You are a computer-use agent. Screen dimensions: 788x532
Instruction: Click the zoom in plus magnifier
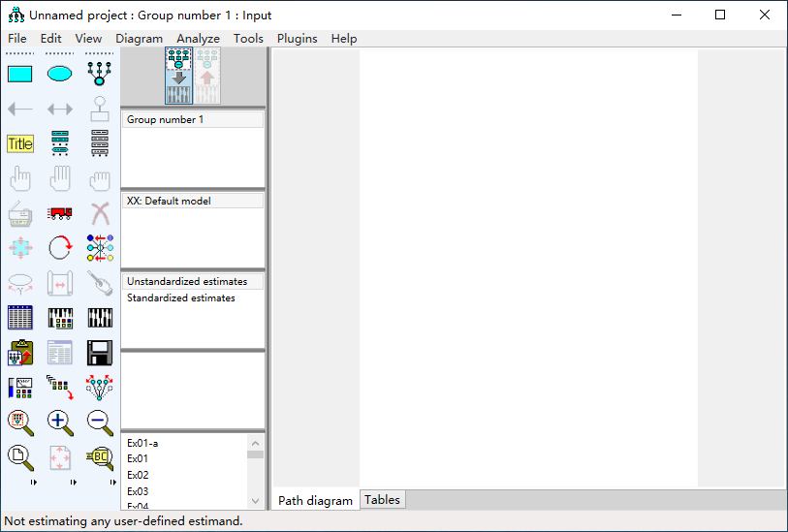click(x=60, y=422)
